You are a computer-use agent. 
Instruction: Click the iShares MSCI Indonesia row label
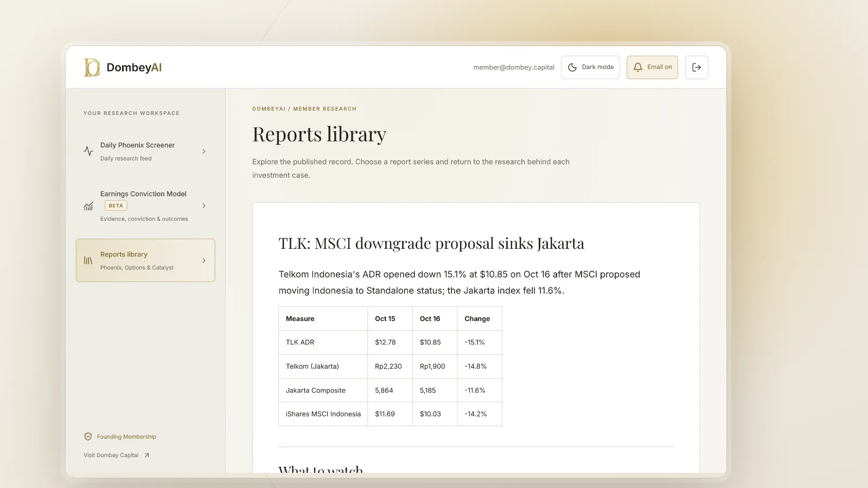pos(323,414)
